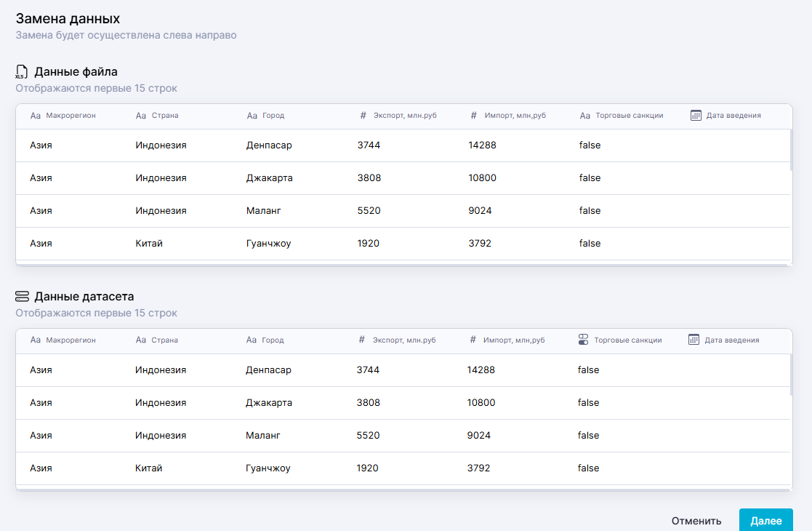Select Гуанчжоу row in dataset table
812x531 pixels.
click(403, 468)
